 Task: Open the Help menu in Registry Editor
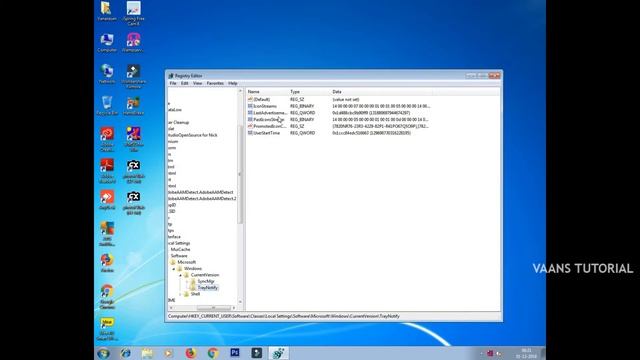coord(233,83)
